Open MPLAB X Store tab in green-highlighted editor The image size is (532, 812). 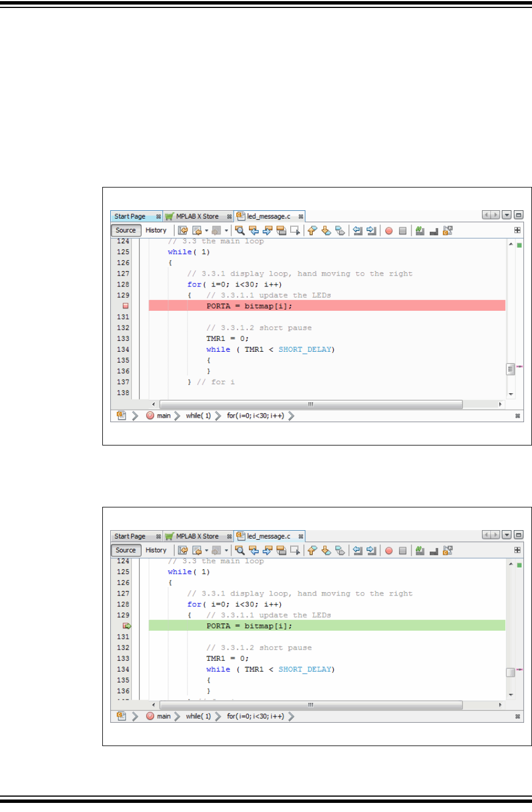tap(197, 536)
